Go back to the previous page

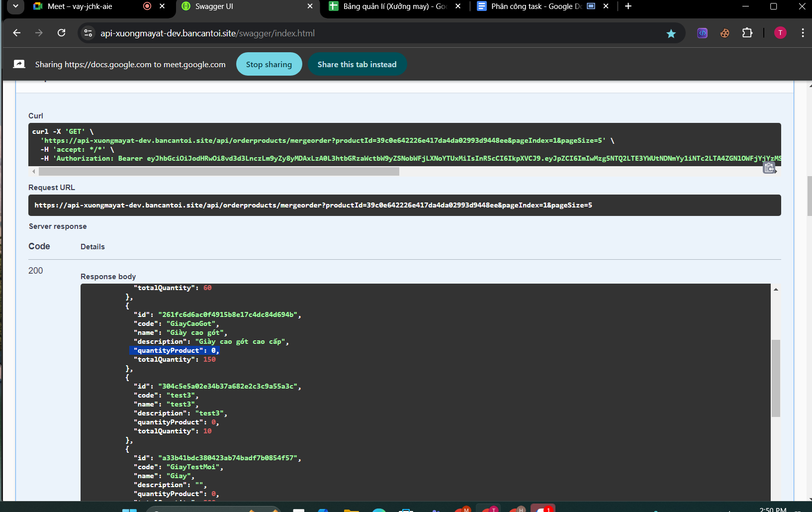pyautogui.click(x=17, y=33)
